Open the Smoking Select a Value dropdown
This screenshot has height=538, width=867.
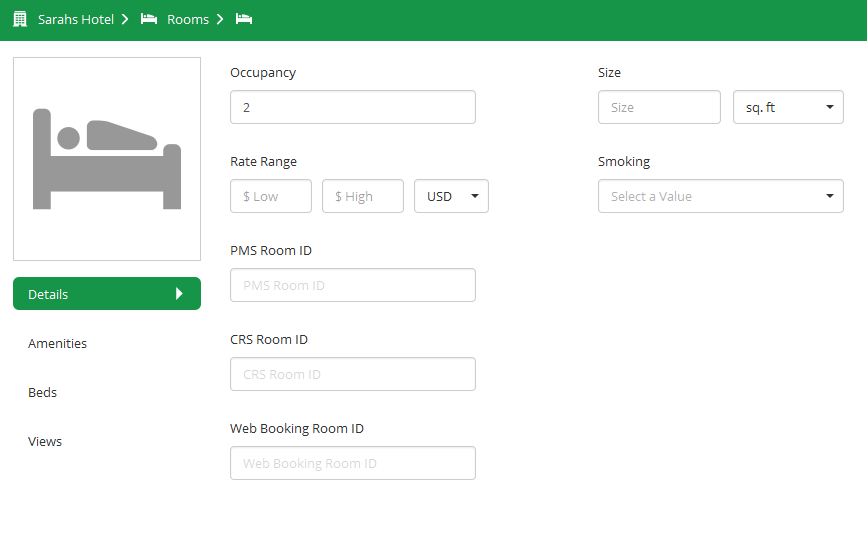click(720, 196)
